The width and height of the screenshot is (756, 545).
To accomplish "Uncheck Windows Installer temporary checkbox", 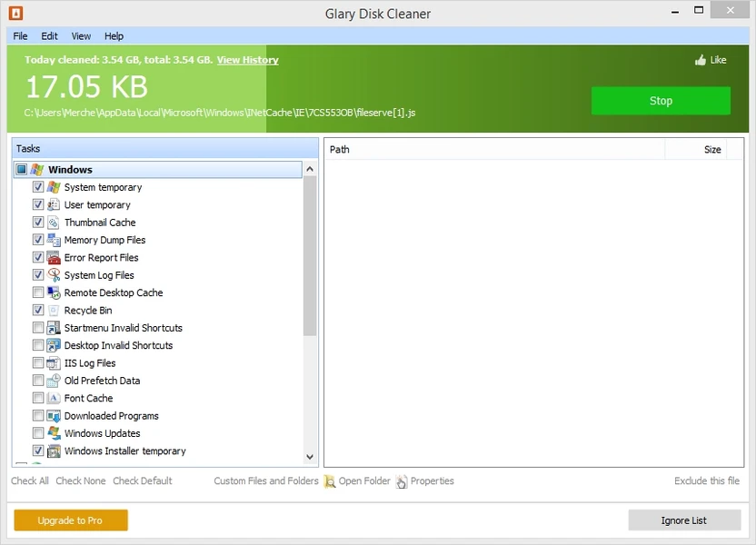I will tap(38, 451).
